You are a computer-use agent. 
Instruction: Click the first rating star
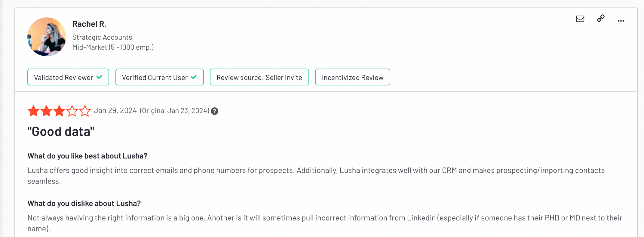(34, 111)
